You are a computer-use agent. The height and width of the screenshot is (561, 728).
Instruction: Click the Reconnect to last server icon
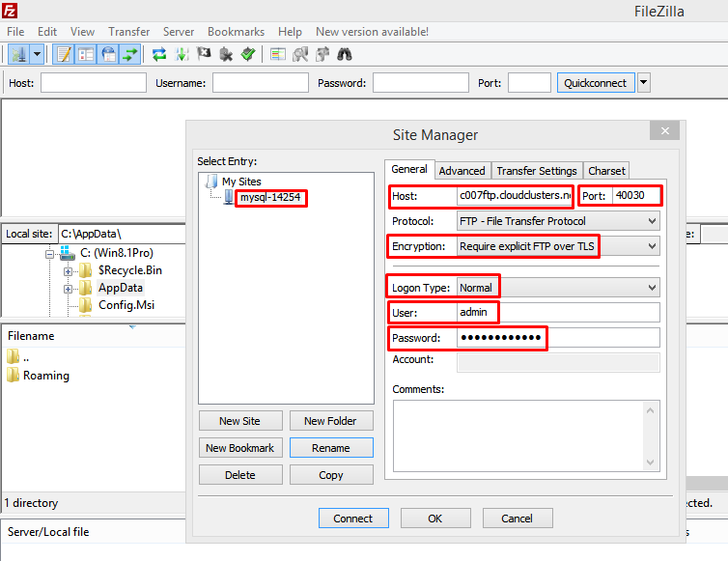248,54
